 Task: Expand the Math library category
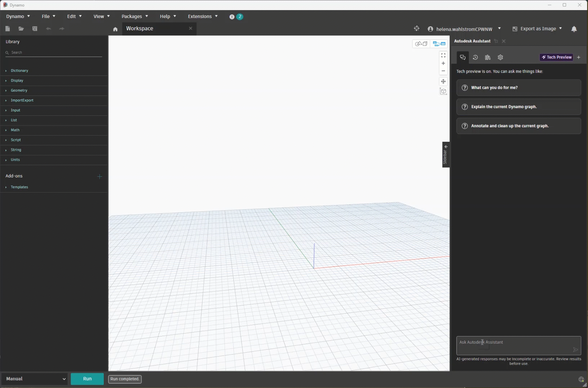54,130
